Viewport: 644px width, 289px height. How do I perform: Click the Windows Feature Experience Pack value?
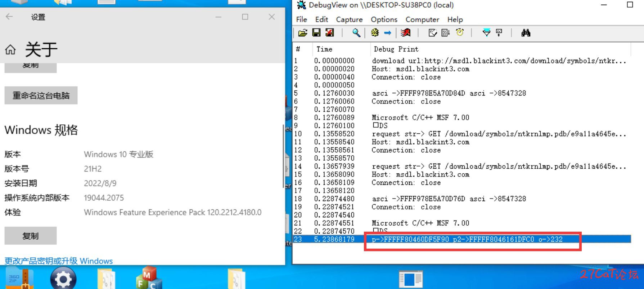pos(173,212)
